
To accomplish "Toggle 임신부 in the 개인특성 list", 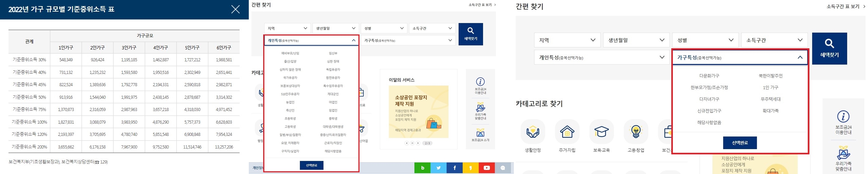I will point(333,53).
